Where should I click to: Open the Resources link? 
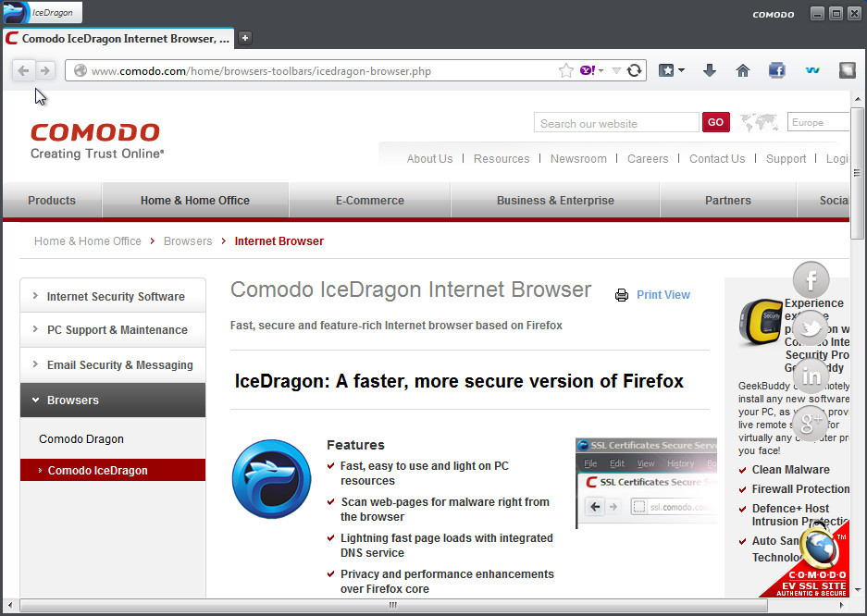click(x=502, y=158)
